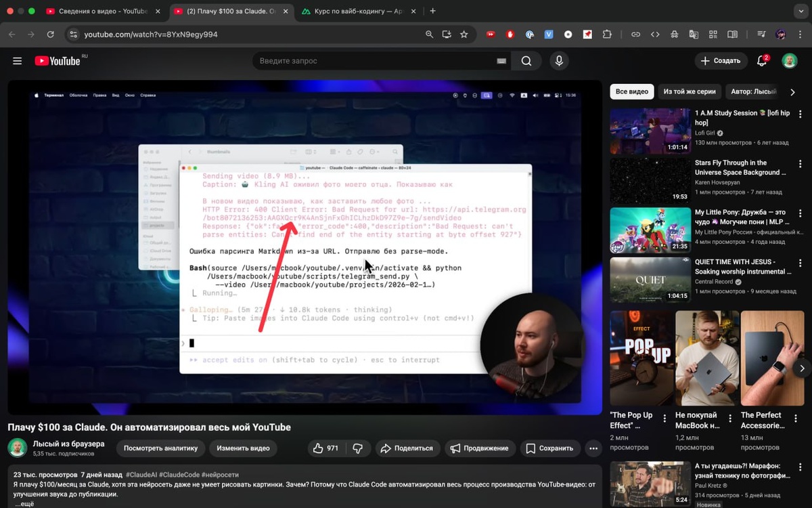Click the Создать button

(x=721, y=61)
